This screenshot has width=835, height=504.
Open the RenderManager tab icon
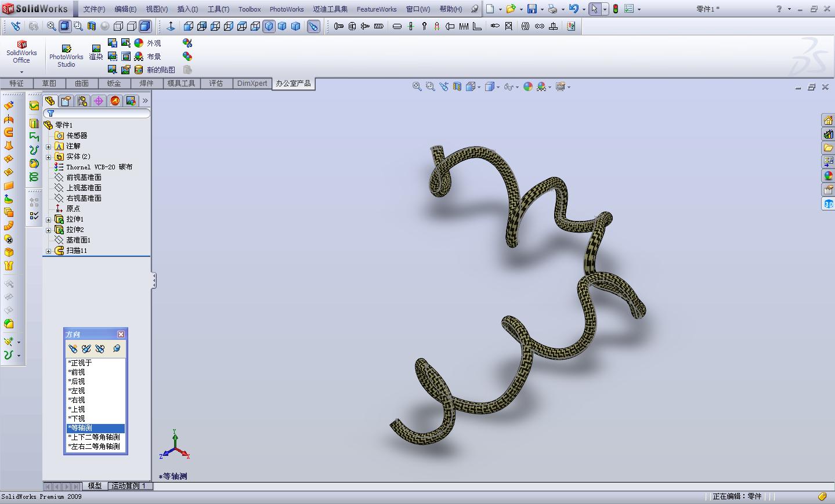coord(131,101)
